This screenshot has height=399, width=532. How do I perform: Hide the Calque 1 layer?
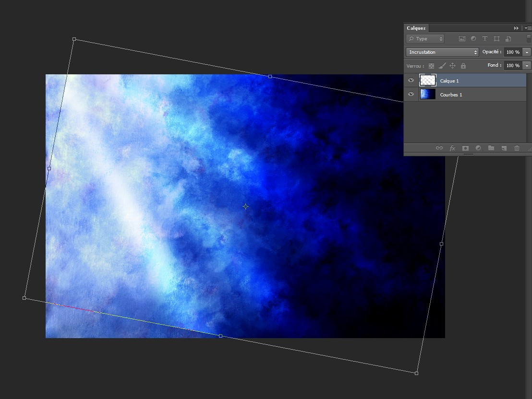point(411,81)
